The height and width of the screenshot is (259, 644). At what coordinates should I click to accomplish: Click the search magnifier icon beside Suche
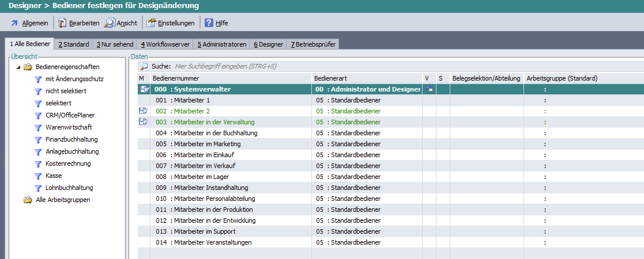pyautogui.click(x=144, y=66)
